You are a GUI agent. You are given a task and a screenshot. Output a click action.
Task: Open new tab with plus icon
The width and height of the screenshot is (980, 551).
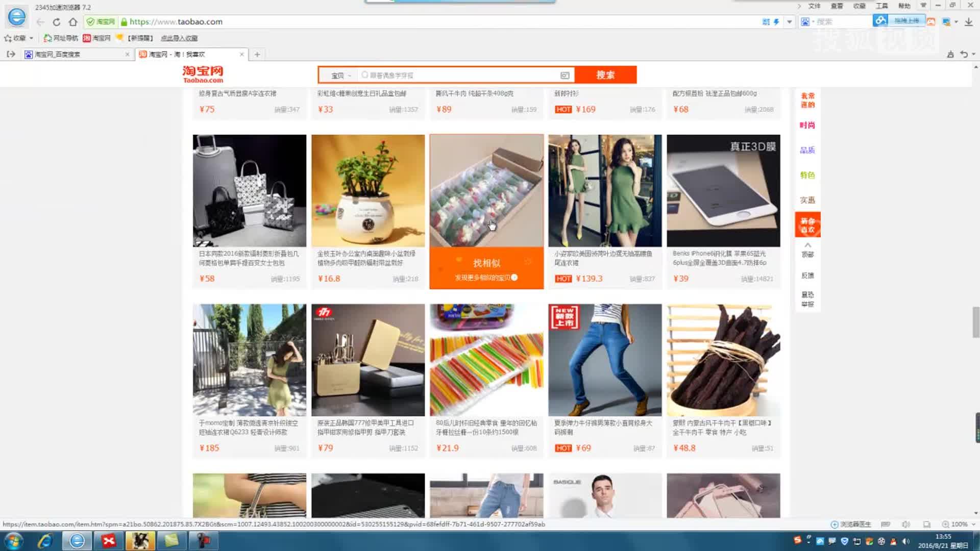click(257, 54)
